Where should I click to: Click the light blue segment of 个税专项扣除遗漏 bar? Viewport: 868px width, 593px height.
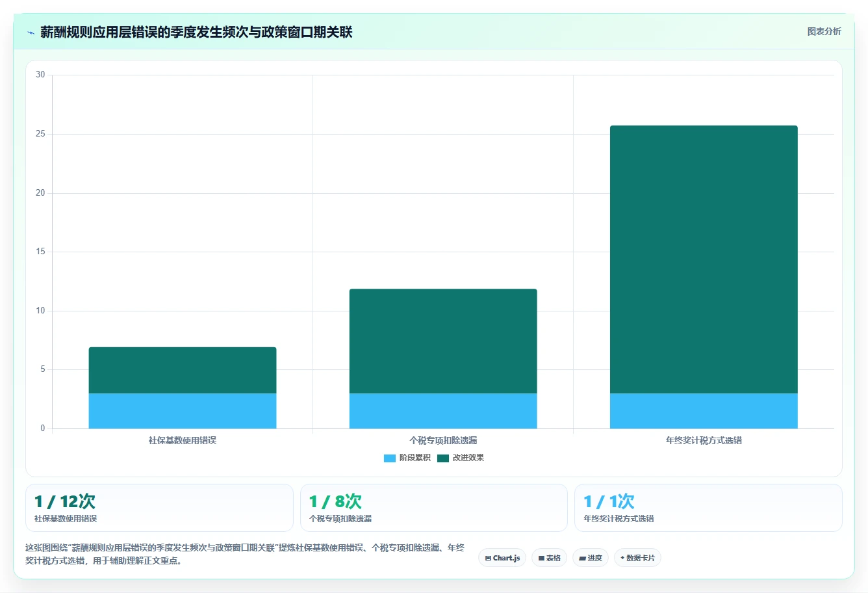pos(443,411)
